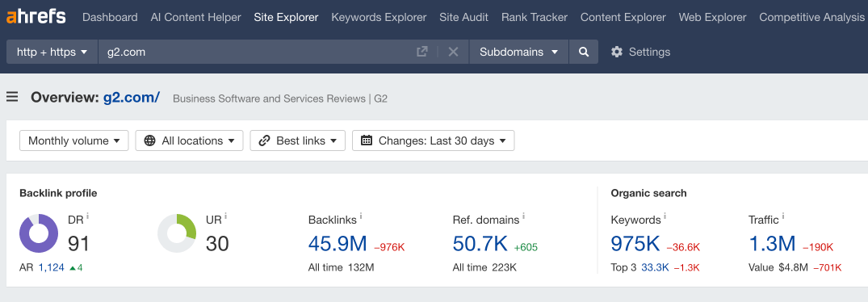868x302 pixels.
Task: Open Web Explorer
Action: (x=713, y=17)
